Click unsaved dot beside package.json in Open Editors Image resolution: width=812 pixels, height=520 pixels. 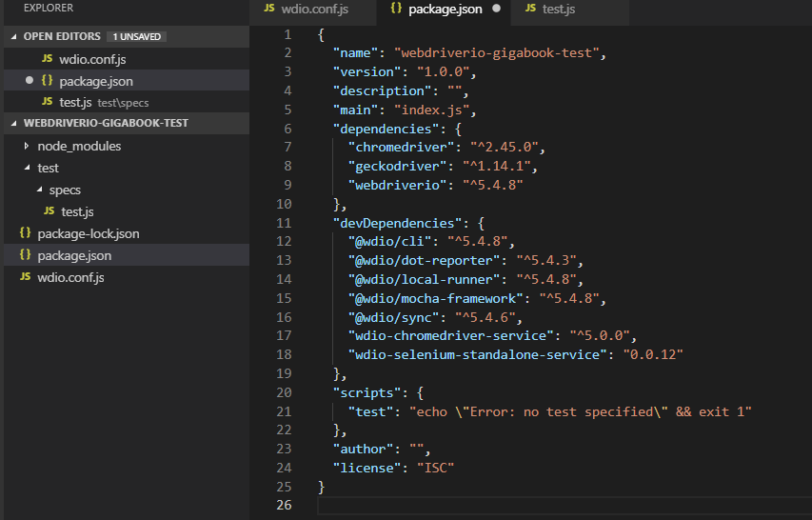[x=30, y=80]
